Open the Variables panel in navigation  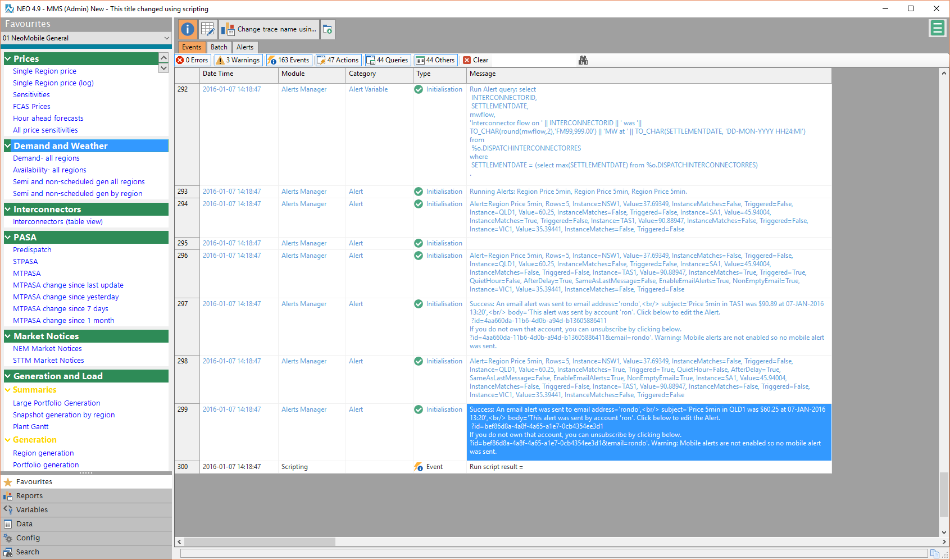point(31,510)
